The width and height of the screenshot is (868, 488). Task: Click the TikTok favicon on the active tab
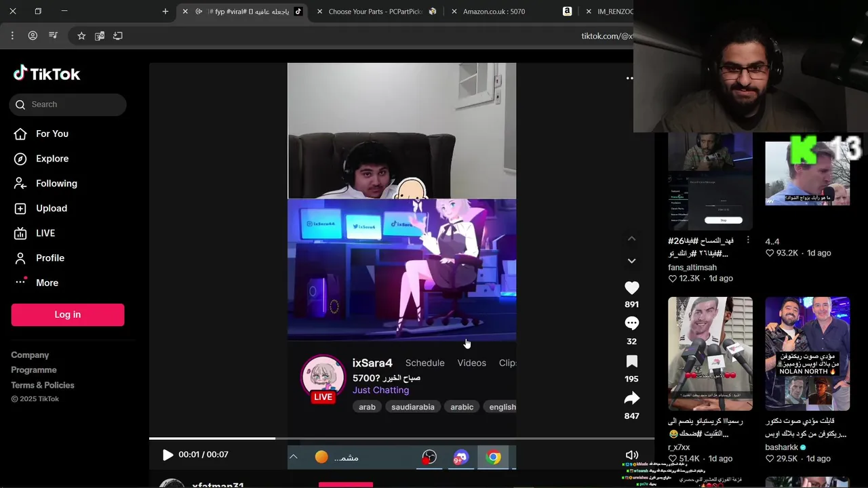[298, 12]
